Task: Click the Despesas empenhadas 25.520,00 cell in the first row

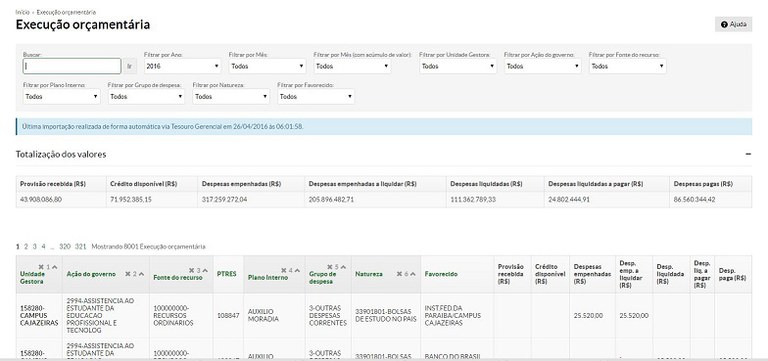Action: (x=592, y=315)
